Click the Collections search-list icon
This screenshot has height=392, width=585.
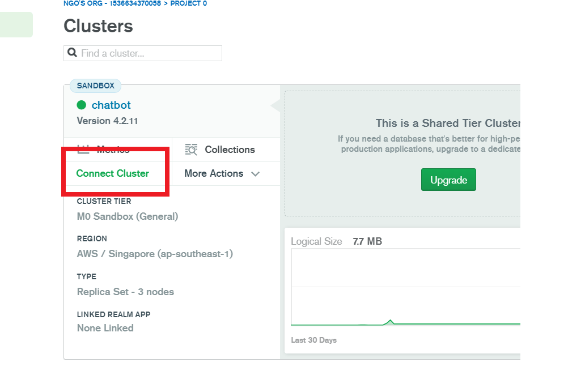[192, 150]
